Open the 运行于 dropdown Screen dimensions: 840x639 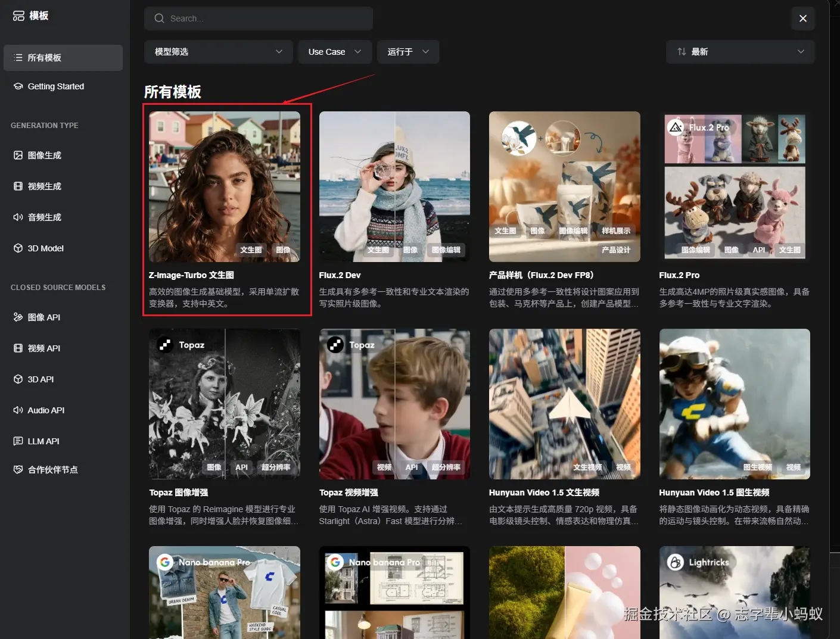click(408, 52)
